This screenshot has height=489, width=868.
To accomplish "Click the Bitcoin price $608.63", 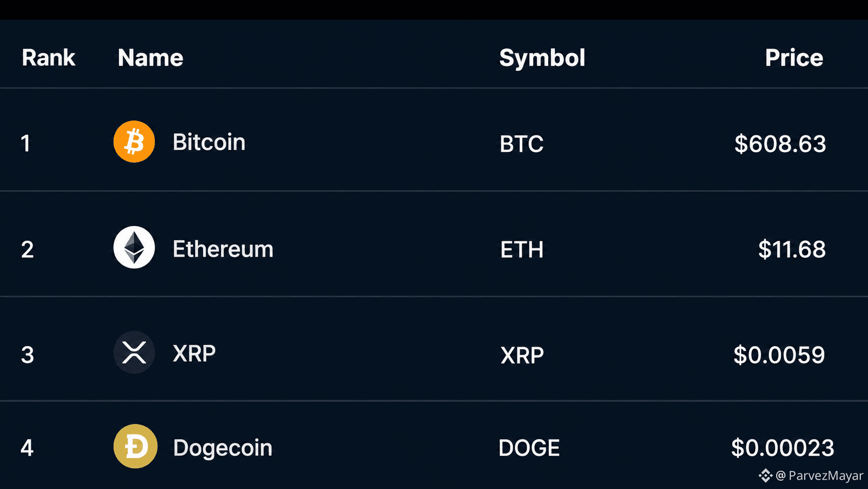I will pyautogui.click(x=780, y=144).
